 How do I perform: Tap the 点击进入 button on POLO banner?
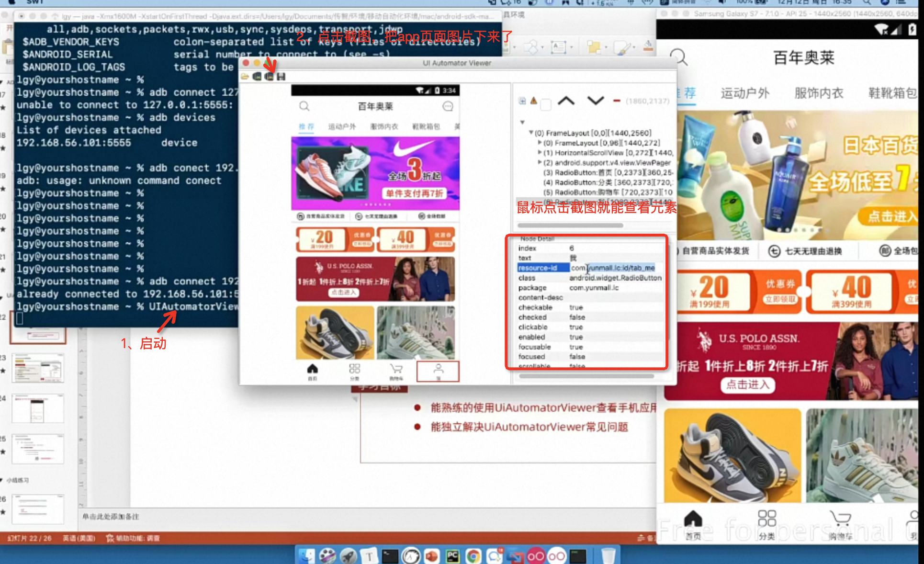point(747,384)
